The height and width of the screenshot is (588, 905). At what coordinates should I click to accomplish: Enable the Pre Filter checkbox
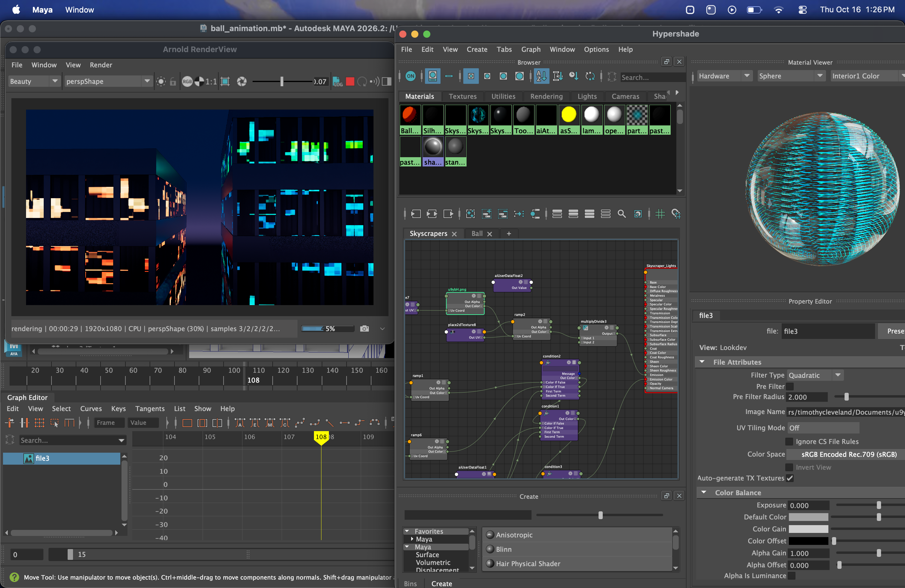(790, 387)
